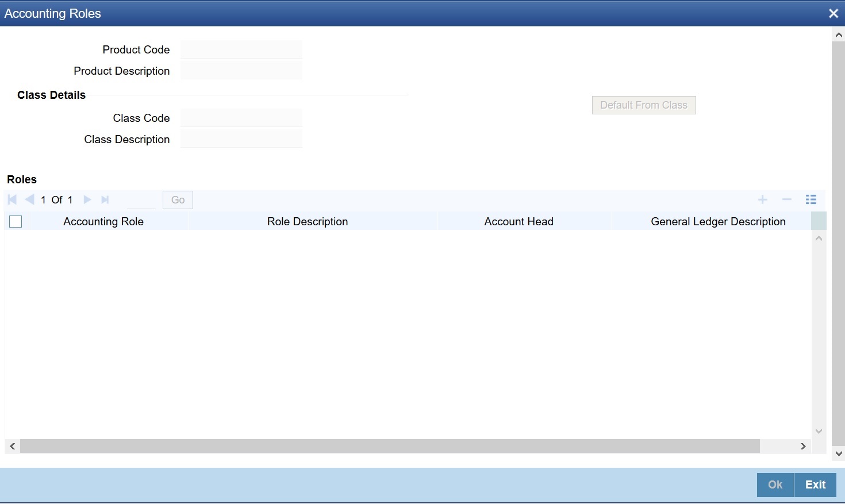This screenshot has height=504, width=845.
Task: Click the right arrow of horizontal scrollbar
Action: tap(803, 446)
